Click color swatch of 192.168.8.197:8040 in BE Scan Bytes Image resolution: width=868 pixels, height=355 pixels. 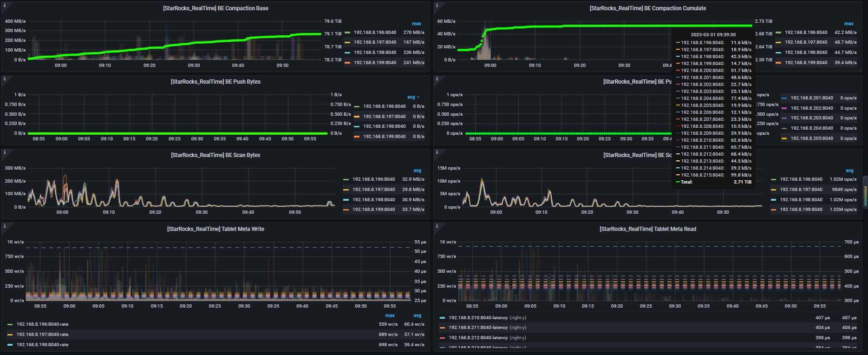(x=346, y=190)
